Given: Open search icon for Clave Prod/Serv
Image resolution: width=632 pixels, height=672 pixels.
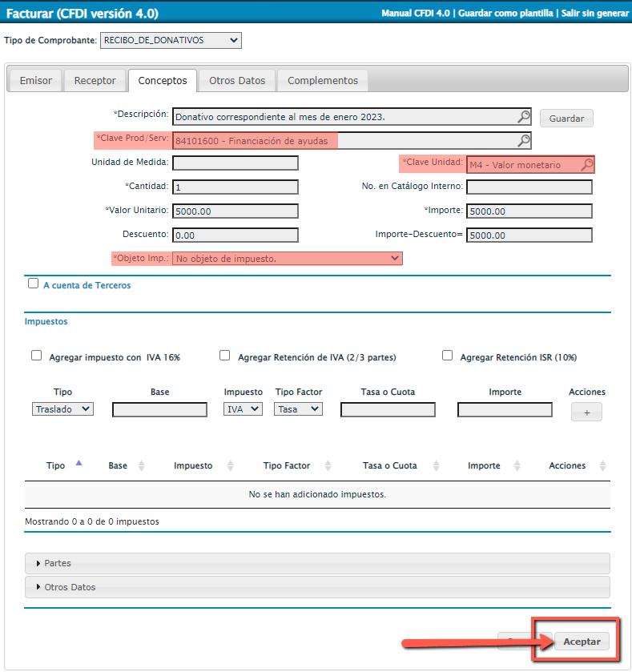Looking at the screenshot, I should tap(523, 141).
